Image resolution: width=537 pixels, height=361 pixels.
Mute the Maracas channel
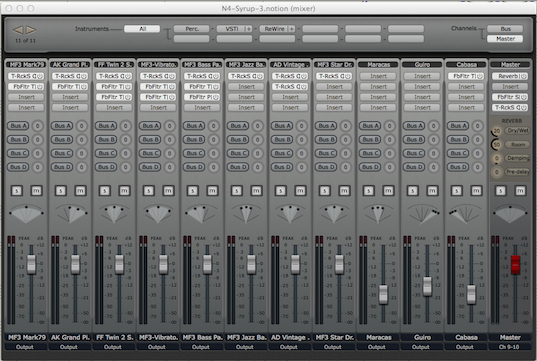pos(388,190)
